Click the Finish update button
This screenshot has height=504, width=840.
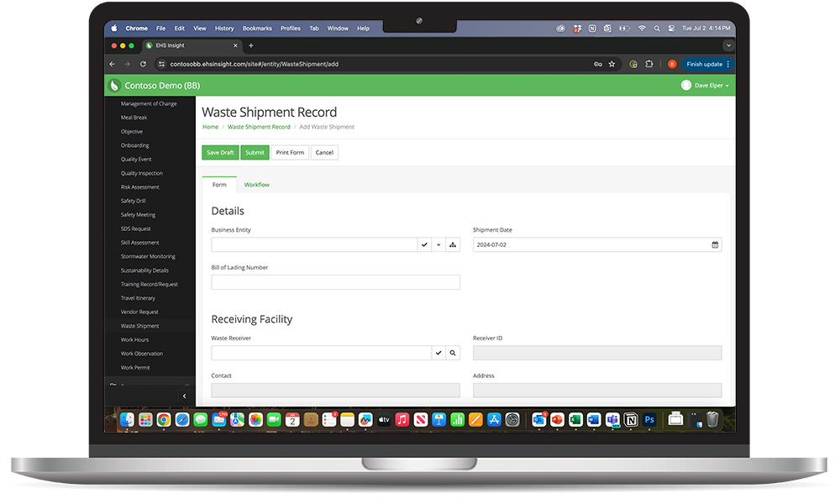pos(707,65)
